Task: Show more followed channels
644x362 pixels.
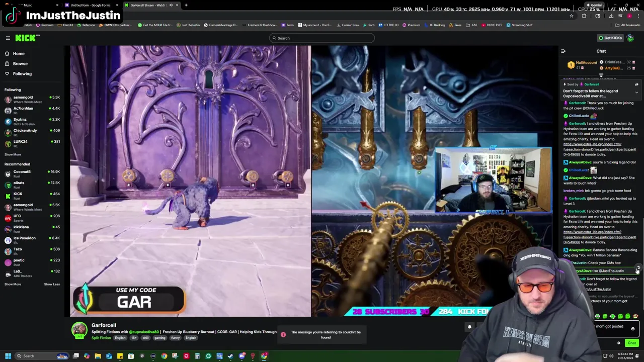Action: [13, 154]
